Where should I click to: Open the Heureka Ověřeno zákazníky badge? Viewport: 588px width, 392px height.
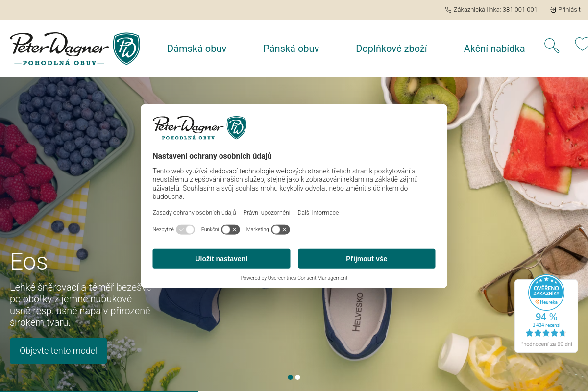[x=546, y=316]
